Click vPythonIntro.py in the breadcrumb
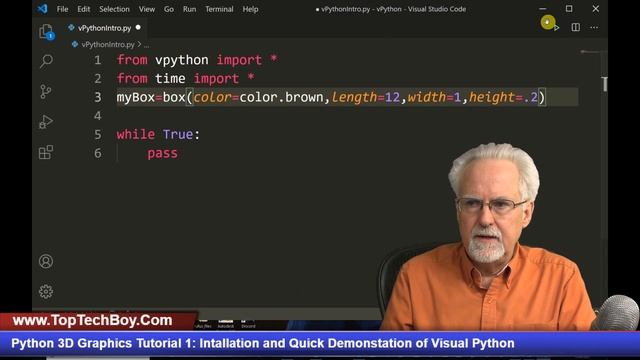This screenshot has height=360, width=640. pyautogui.click(x=108, y=44)
